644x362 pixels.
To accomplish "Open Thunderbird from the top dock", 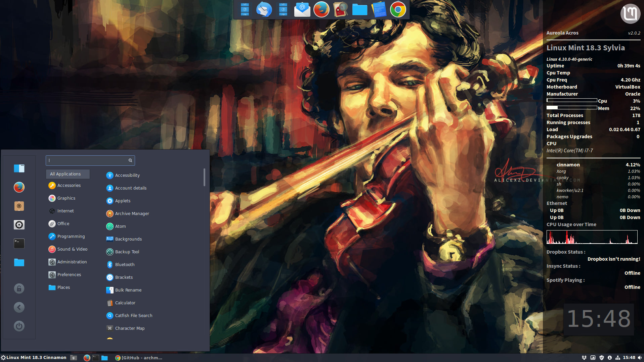I will tap(264, 9).
